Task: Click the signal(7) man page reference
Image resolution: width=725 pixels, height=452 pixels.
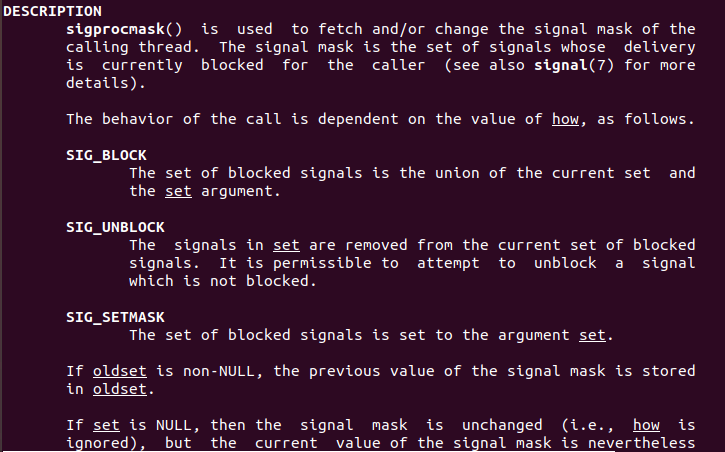Action: [x=574, y=66]
